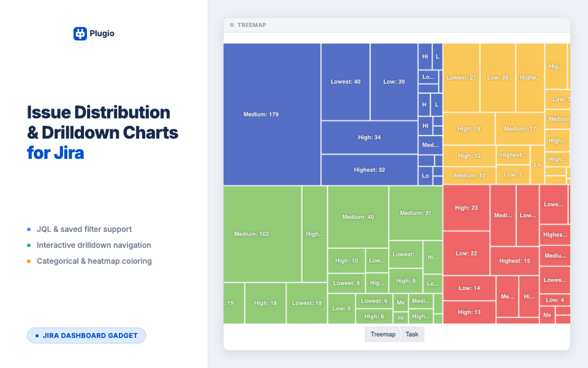Image resolution: width=588 pixels, height=368 pixels.
Task: Click the green Medium: 40 tile
Action: point(358,217)
